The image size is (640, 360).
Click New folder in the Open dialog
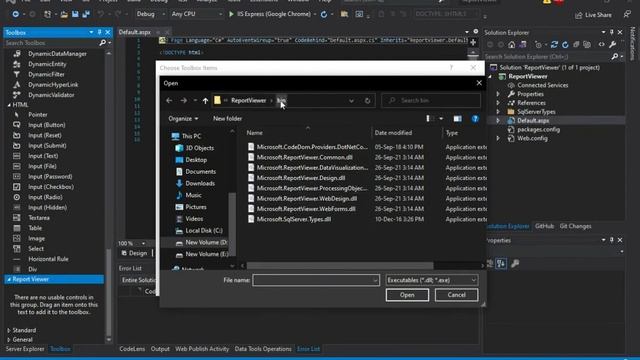[227, 119]
